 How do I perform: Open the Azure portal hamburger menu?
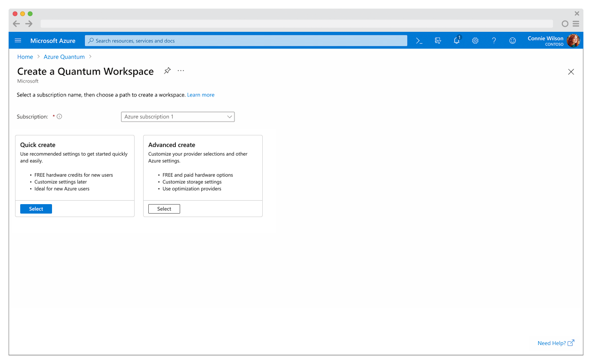tap(18, 40)
